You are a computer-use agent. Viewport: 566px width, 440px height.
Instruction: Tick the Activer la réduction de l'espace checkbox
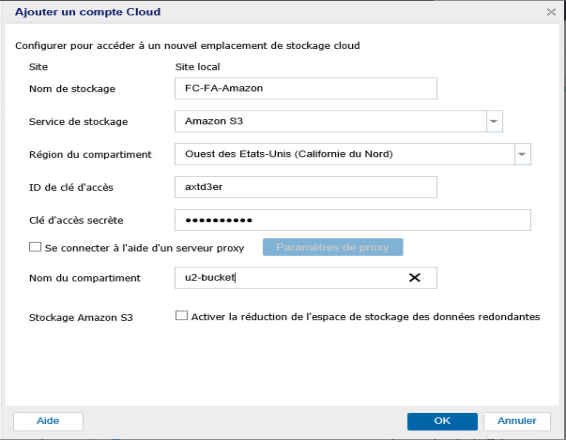[181, 315]
